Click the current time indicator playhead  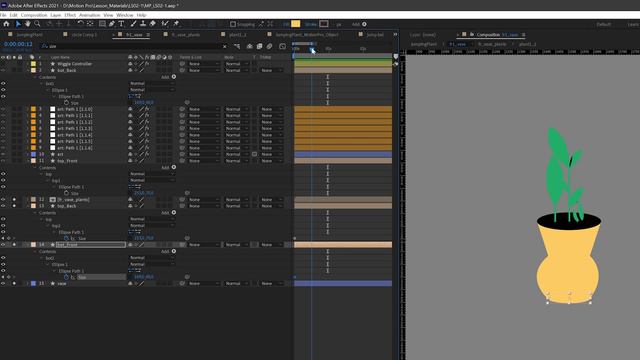[x=311, y=50]
